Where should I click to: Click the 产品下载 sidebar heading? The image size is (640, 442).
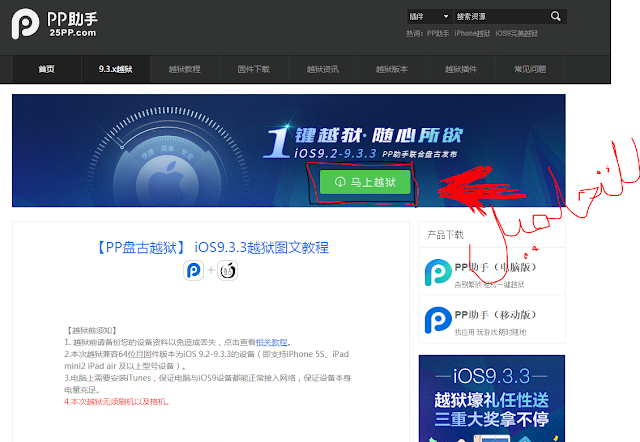coord(445,235)
